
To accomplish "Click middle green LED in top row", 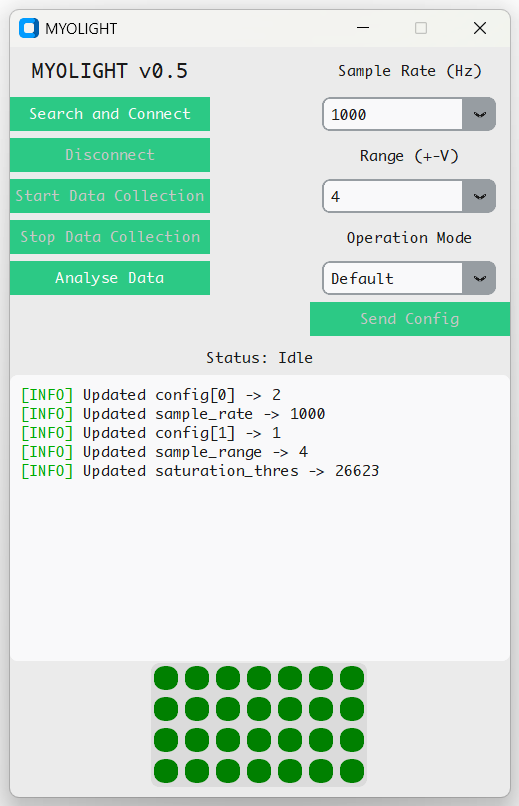I will [259, 678].
